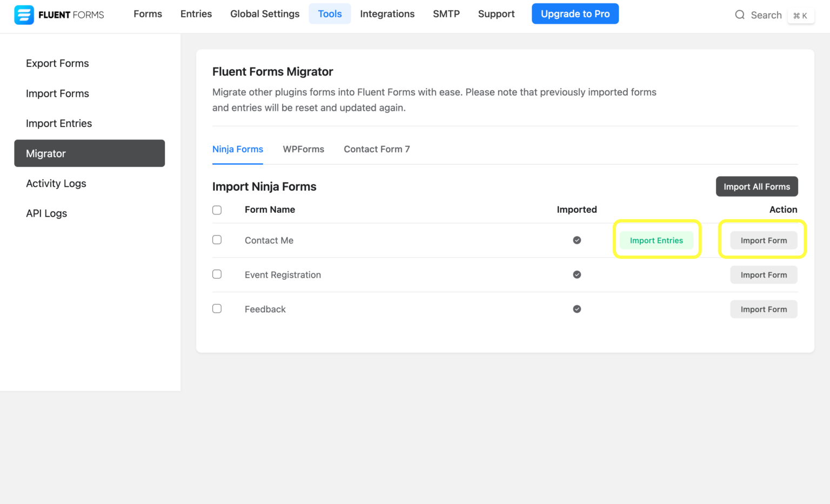Click the Fluent Forms logo icon
This screenshot has width=830, height=504.
coord(24,15)
